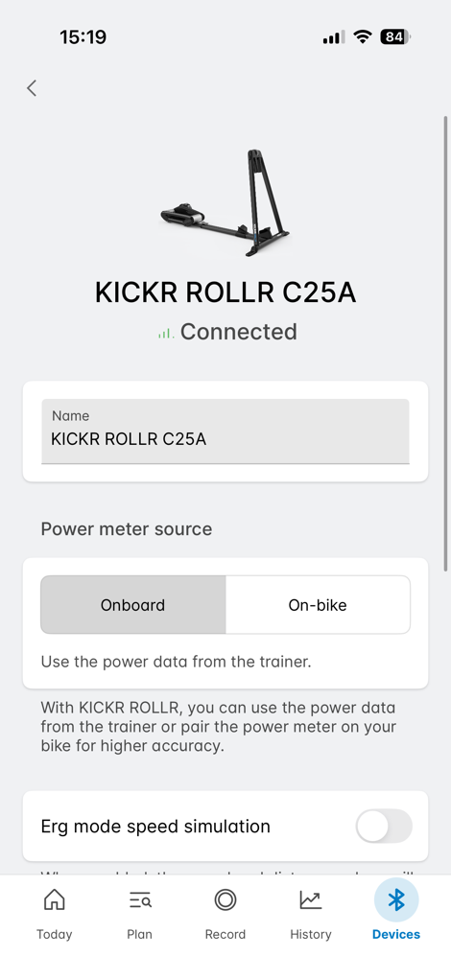
Task: Select On-bike power meter source
Action: (318, 605)
